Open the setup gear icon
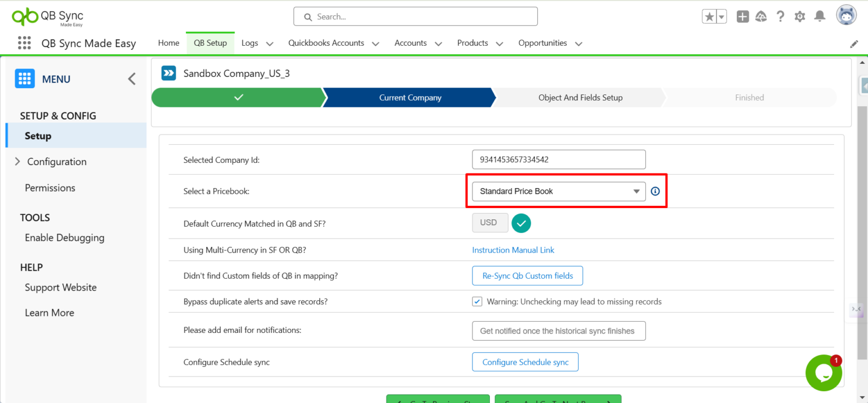 coord(800,17)
